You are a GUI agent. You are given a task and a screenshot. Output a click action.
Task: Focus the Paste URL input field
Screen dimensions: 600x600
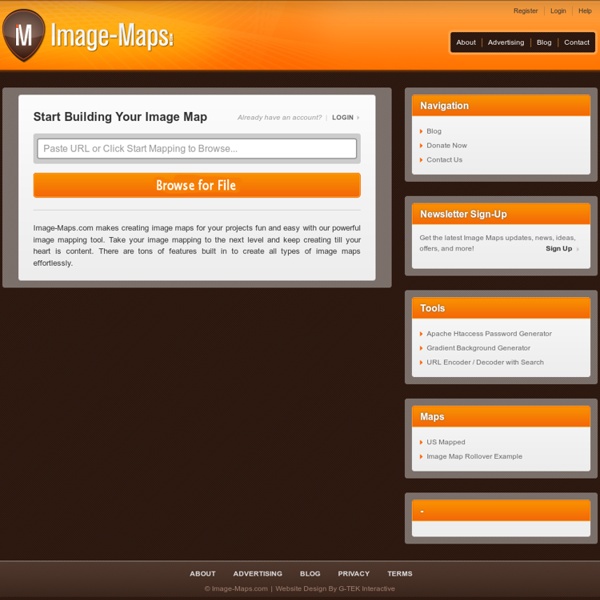click(197, 148)
